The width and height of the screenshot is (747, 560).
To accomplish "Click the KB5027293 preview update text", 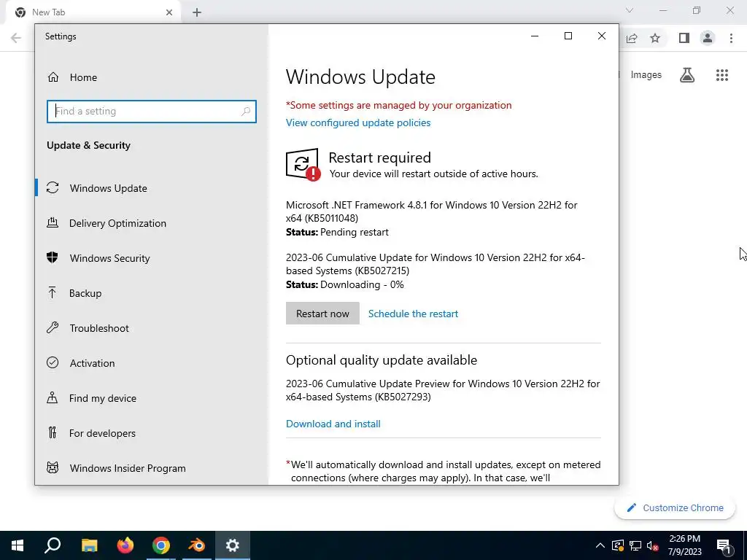I will [x=443, y=390].
